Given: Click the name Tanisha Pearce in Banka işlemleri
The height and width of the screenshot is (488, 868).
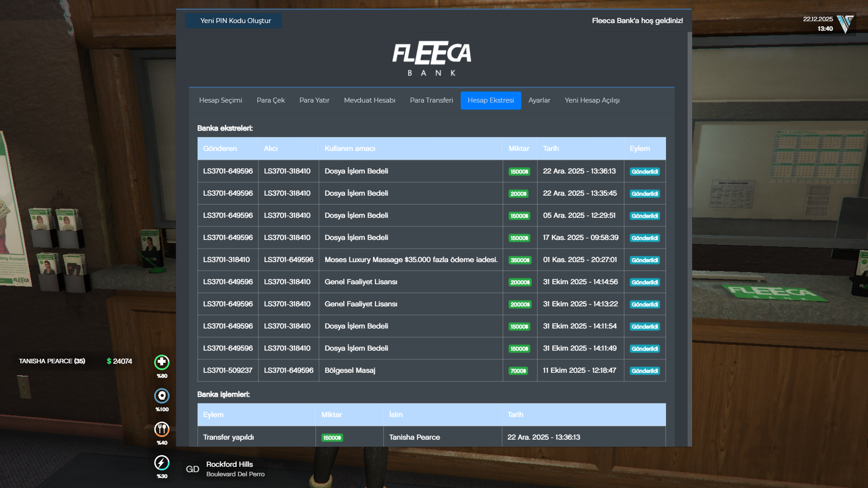Looking at the screenshot, I should (x=415, y=437).
